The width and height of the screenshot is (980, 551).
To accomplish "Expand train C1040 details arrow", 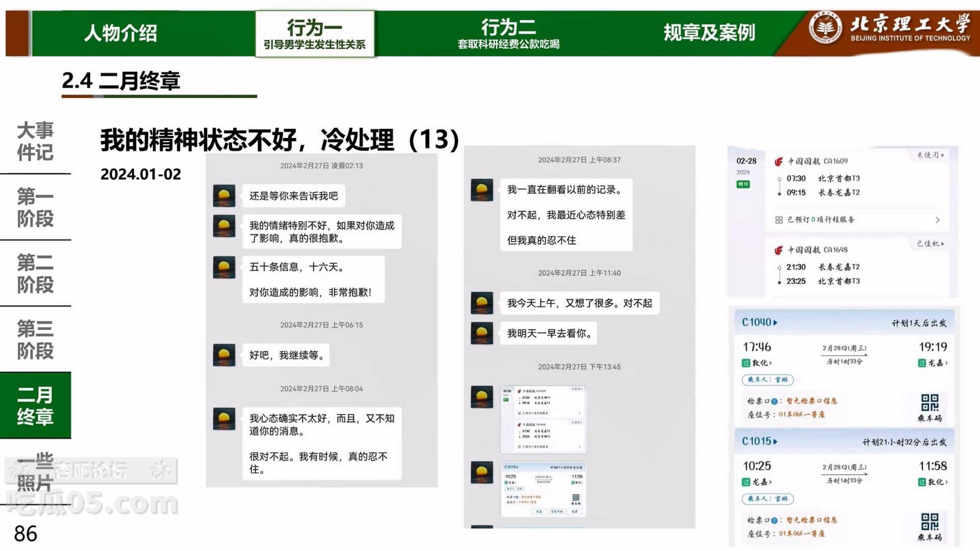I will (775, 323).
